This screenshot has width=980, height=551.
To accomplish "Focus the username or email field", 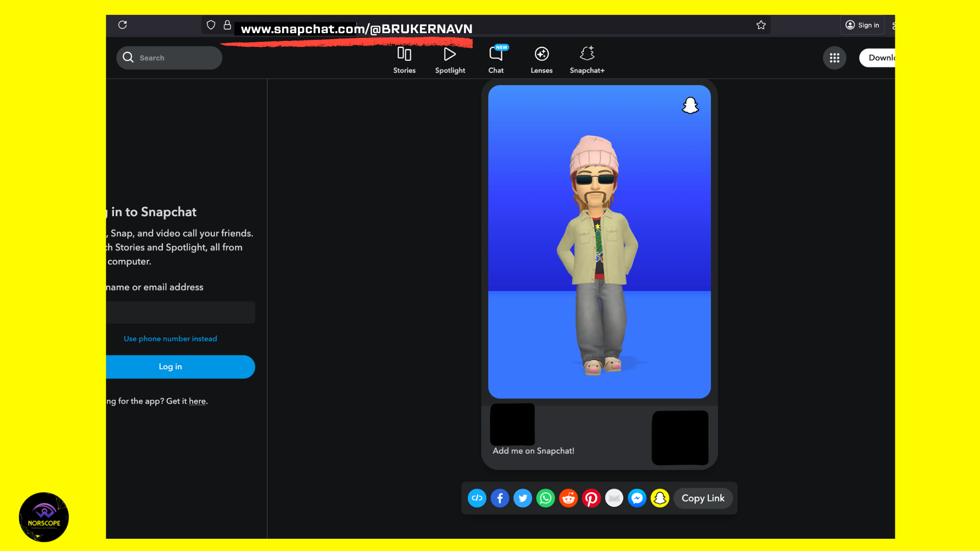I will 180,313.
